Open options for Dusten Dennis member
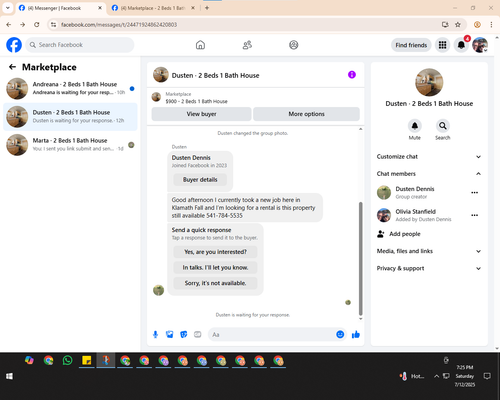This screenshot has height=400, width=500. point(475,193)
